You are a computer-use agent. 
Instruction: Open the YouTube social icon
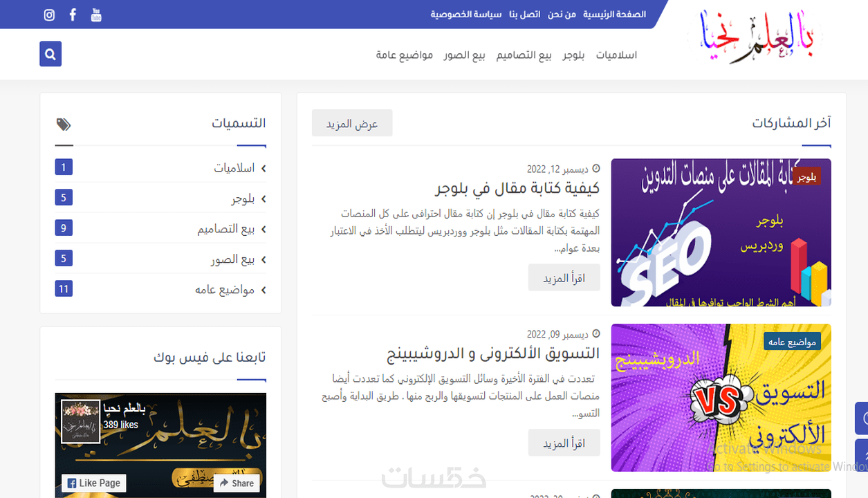pyautogui.click(x=96, y=15)
